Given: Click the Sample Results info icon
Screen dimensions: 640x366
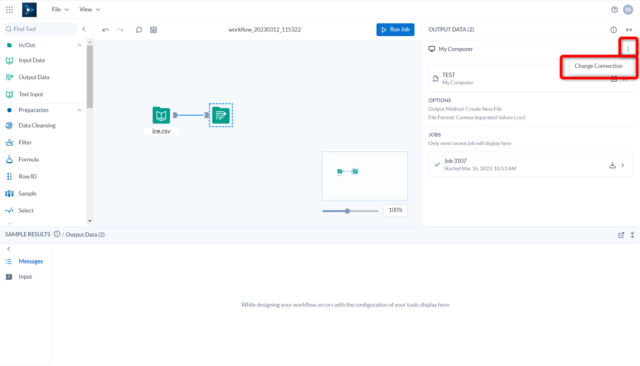Looking at the screenshot, I should tap(57, 234).
